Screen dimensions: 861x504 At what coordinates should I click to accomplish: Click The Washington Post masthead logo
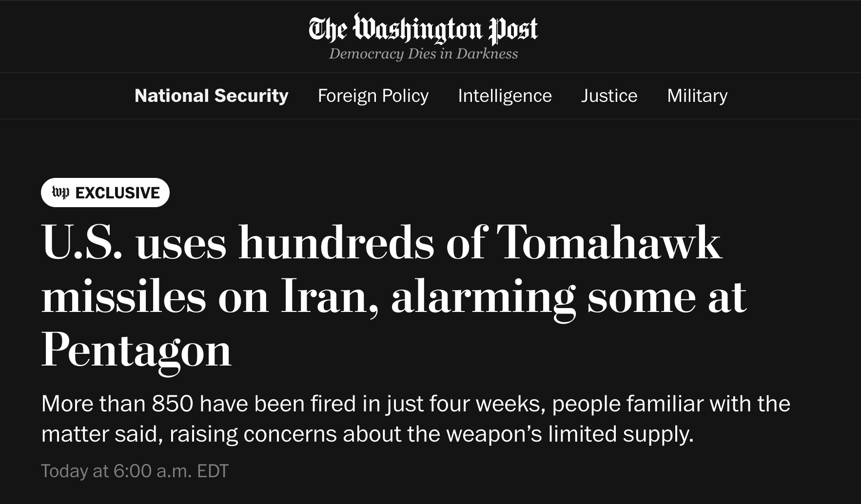(423, 29)
